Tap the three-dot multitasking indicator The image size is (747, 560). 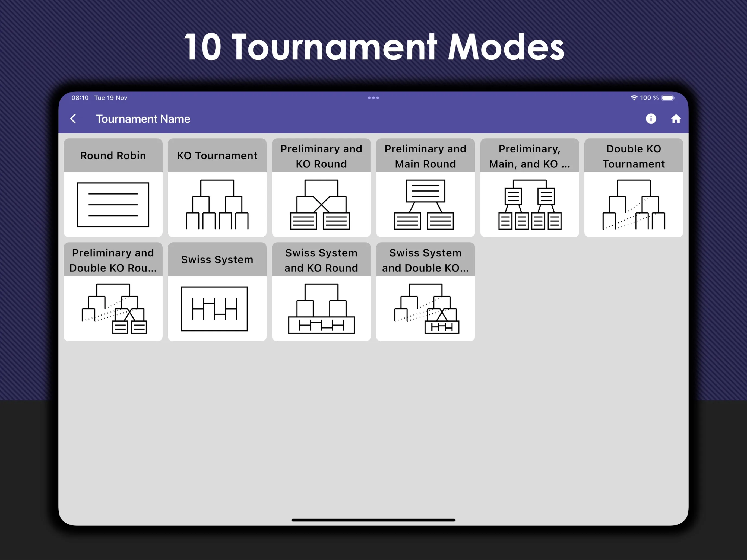[x=373, y=98]
